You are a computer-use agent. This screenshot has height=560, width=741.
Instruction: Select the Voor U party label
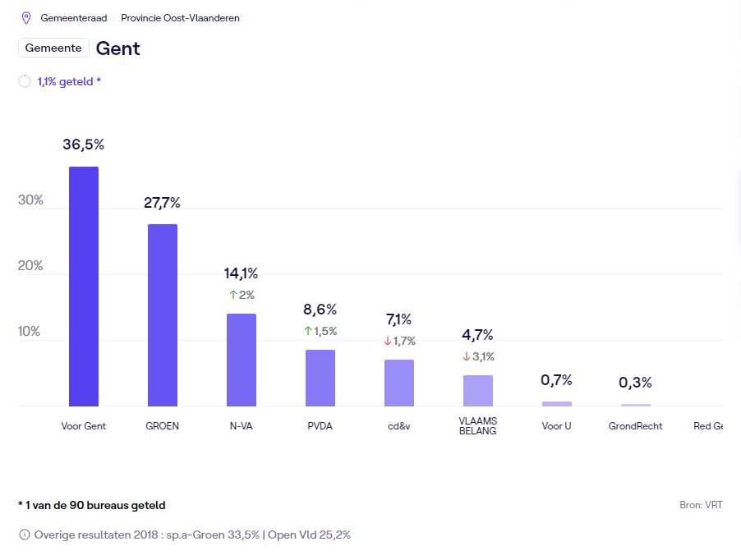point(557,426)
